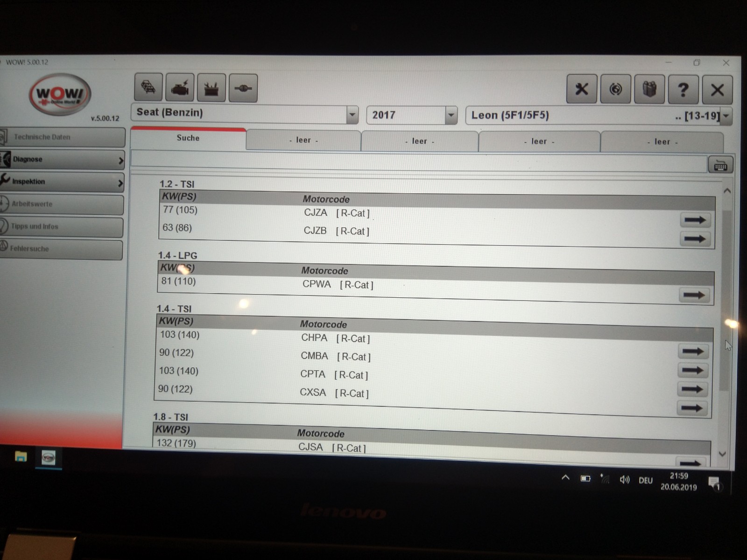Click the engine list vertical scrollbar thumb
Viewport: 747px width, 560px height.
[x=725, y=301]
